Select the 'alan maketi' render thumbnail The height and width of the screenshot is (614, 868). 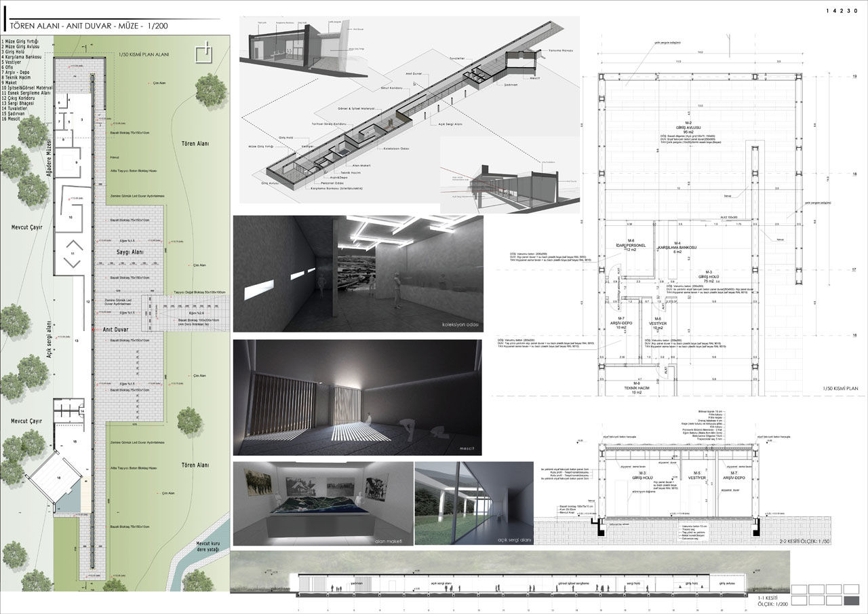[x=322, y=503]
